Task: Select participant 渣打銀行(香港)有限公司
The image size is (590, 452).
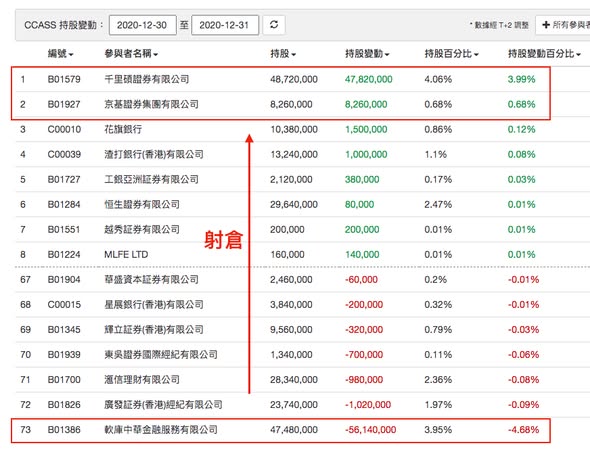Action: click(154, 154)
